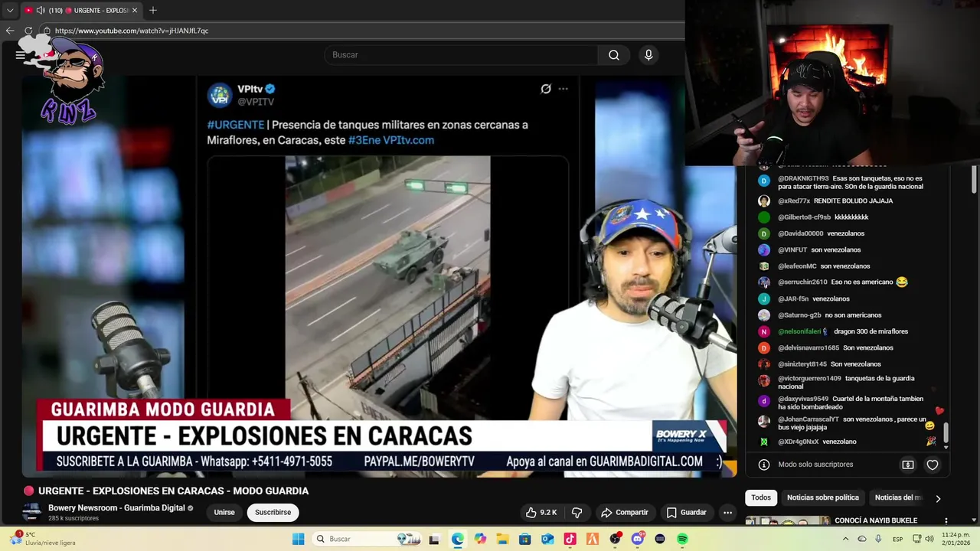The image size is (980, 551).
Task: Send a Super Chat with dollar icon
Action: pos(908,465)
